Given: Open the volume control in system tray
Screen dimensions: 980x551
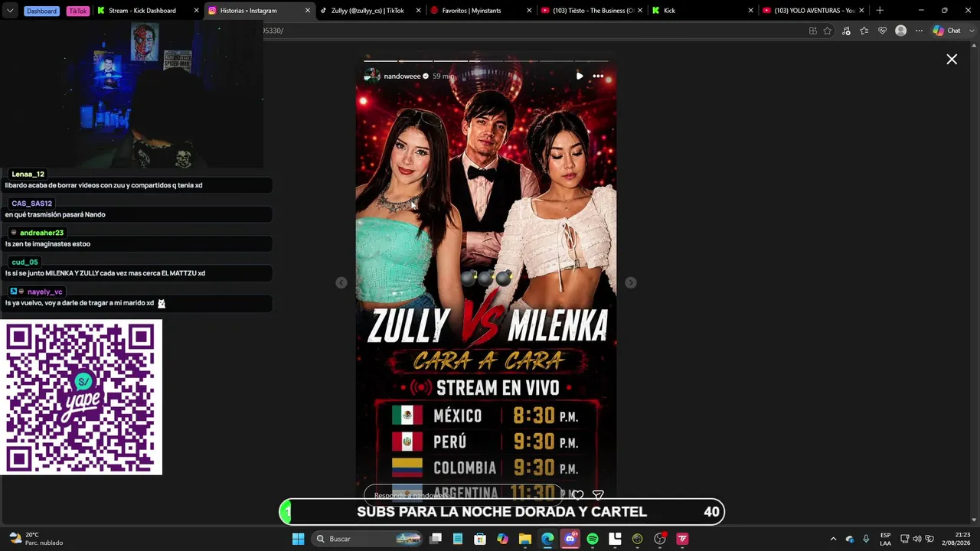Looking at the screenshot, I should pos(917,539).
